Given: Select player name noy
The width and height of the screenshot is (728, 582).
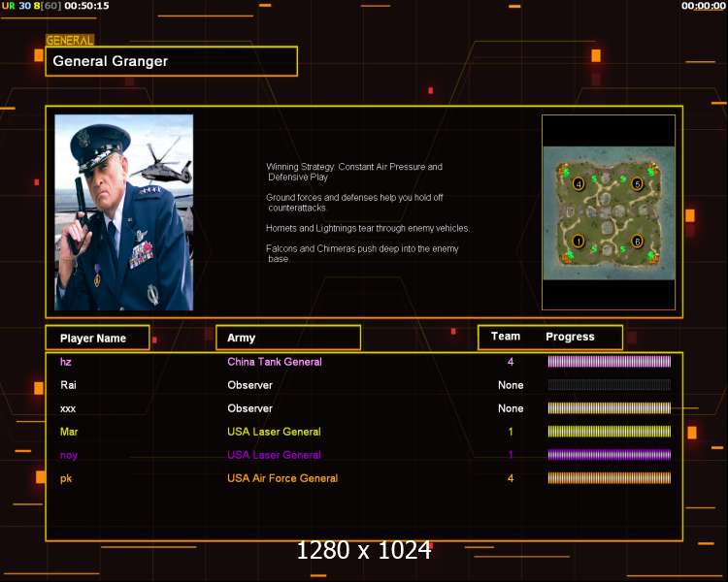Looking at the screenshot, I should (69, 455).
